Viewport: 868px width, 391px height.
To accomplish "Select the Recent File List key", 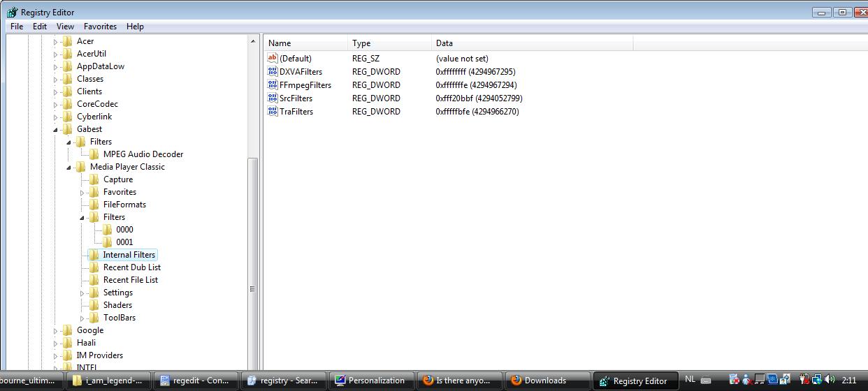I will 131,280.
